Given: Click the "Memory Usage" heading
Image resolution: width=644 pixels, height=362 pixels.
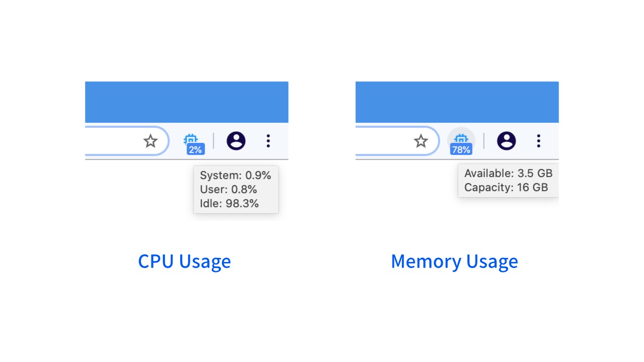Looking at the screenshot, I should point(454,261).
